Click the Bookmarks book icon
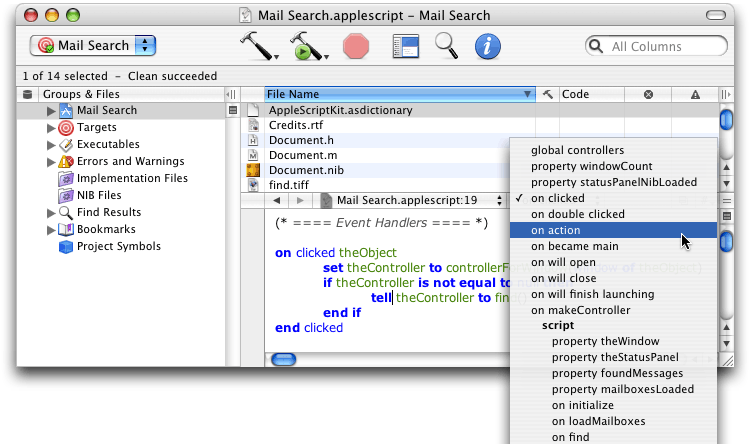The width and height of the screenshot is (751, 444). (x=66, y=229)
